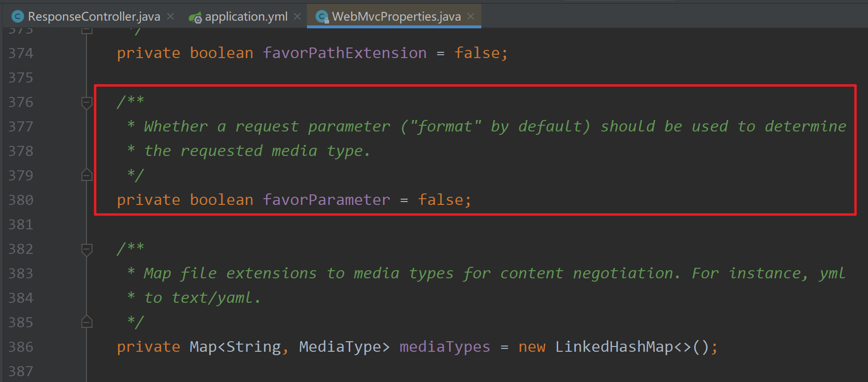The width and height of the screenshot is (868, 382).
Task: Click the favorPathExtension field name
Action: coord(344,53)
